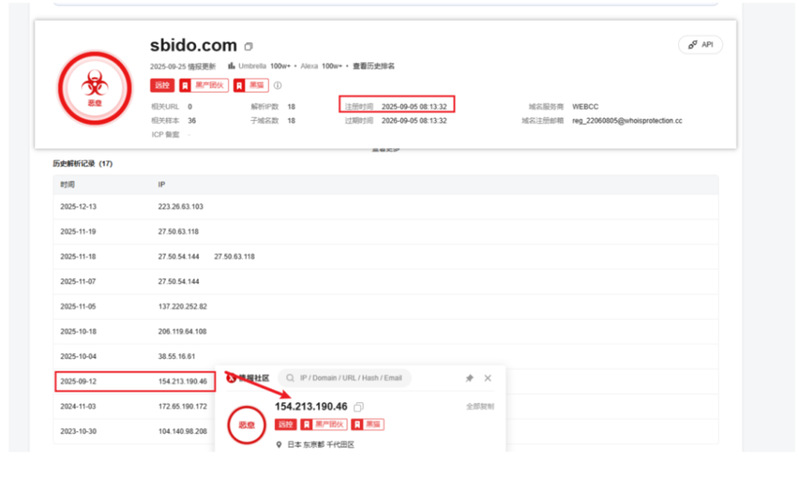Screen dimensions: 799x478
Task: Copy IP 154.213.190.46 in the popup
Action: pyautogui.click(x=359, y=407)
